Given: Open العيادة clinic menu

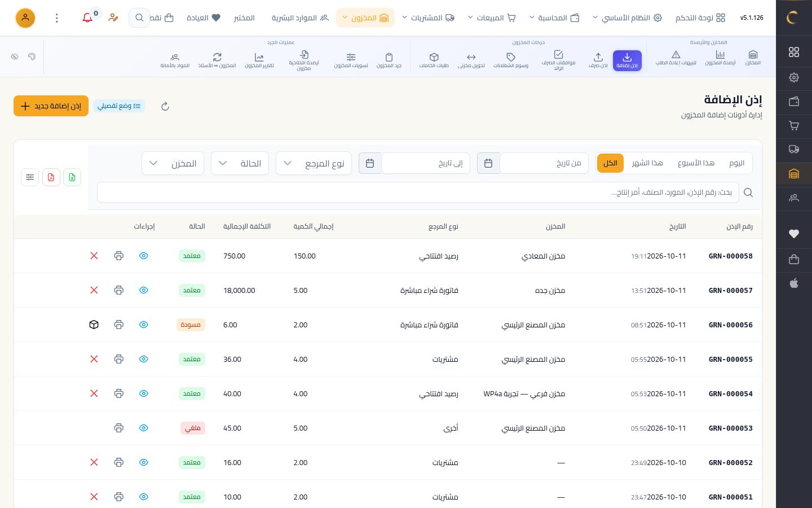Looking at the screenshot, I should pos(204,18).
